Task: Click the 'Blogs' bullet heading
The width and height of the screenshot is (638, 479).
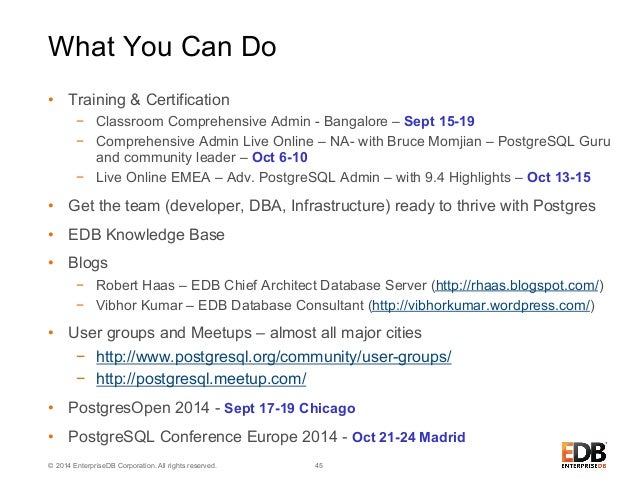Action: point(88,263)
